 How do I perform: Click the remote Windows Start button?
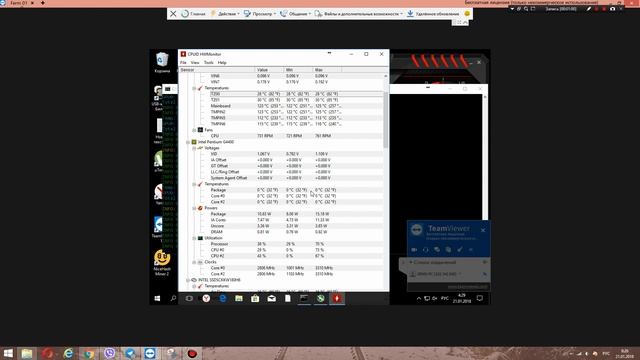click(x=158, y=299)
